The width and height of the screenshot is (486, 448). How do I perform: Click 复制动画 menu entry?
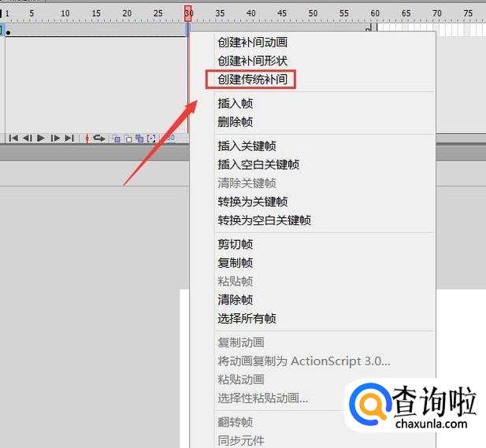coord(241,342)
